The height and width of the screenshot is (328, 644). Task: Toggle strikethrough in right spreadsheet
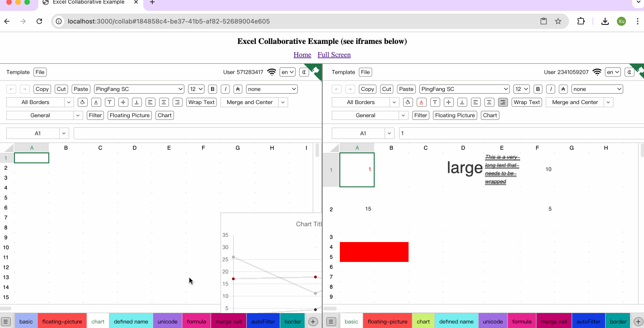pos(564,89)
